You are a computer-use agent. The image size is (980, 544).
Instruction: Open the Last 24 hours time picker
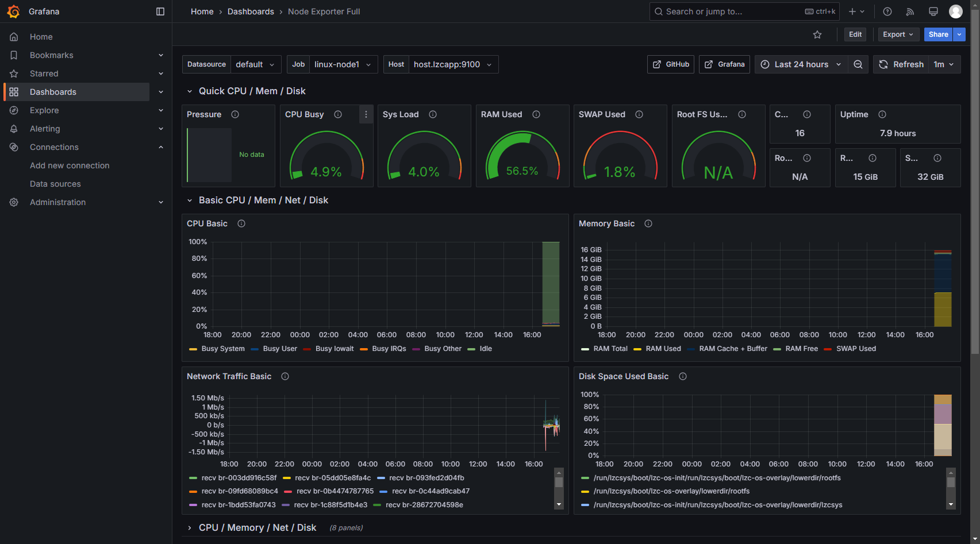pyautogui.click(x=801, y=64)
